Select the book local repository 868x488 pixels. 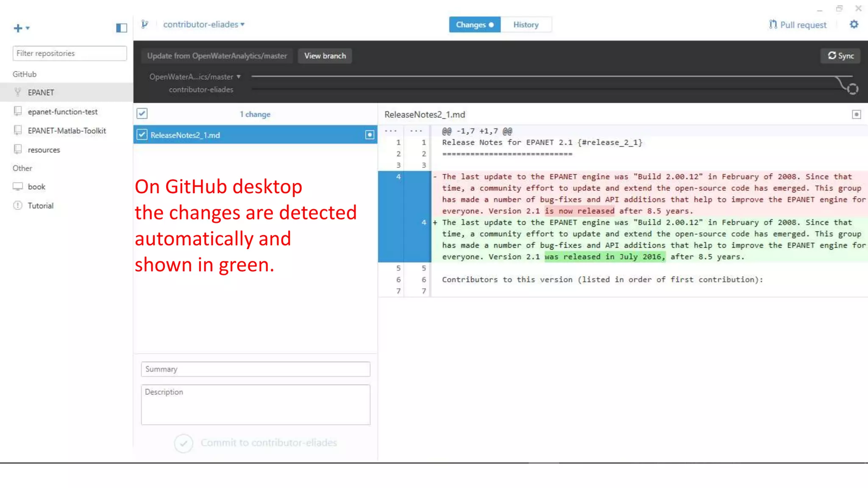(x=67, y=187)
